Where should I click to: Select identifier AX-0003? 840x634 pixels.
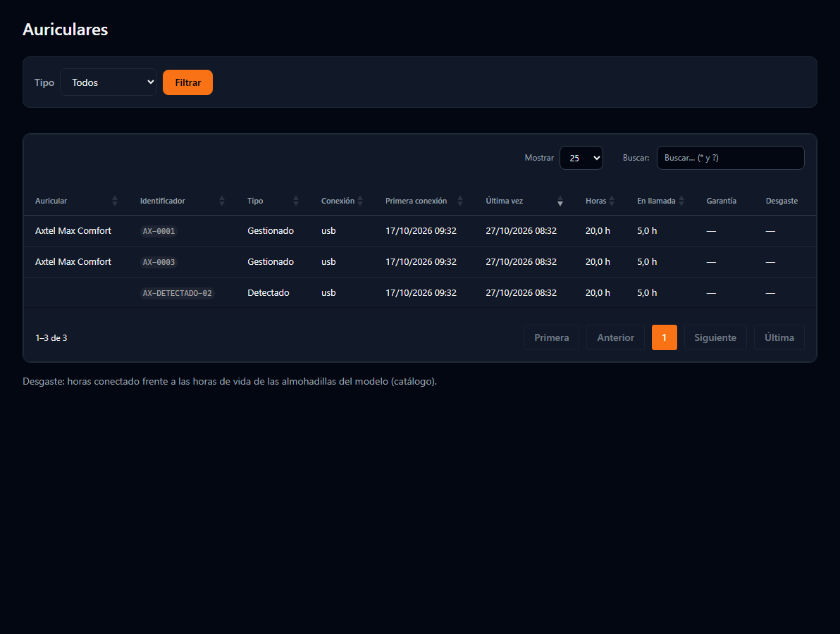[159, 262]
